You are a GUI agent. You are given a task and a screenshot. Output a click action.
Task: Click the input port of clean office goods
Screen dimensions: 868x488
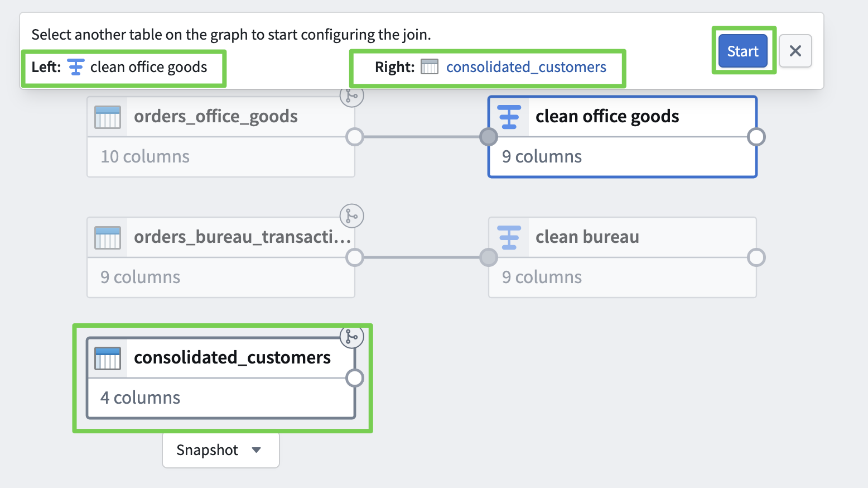[489, 137]
